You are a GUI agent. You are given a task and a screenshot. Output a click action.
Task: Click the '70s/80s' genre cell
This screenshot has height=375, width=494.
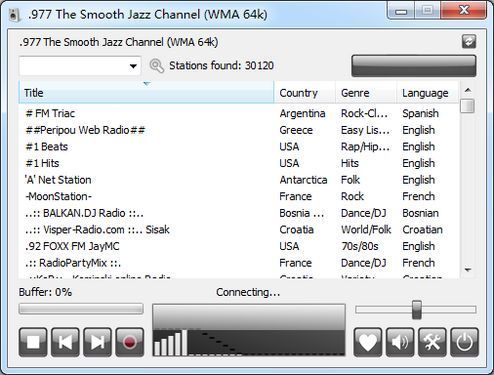(x=360, y=246)
